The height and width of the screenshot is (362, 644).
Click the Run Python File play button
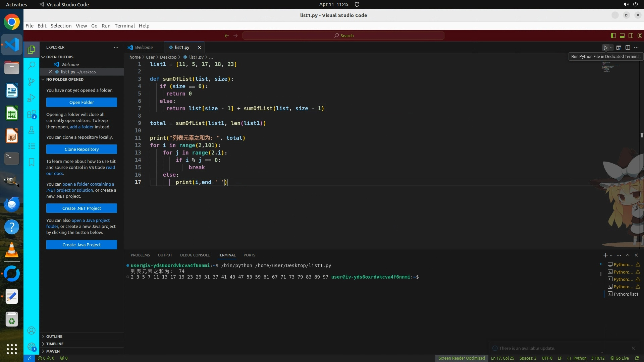point(605,48)
